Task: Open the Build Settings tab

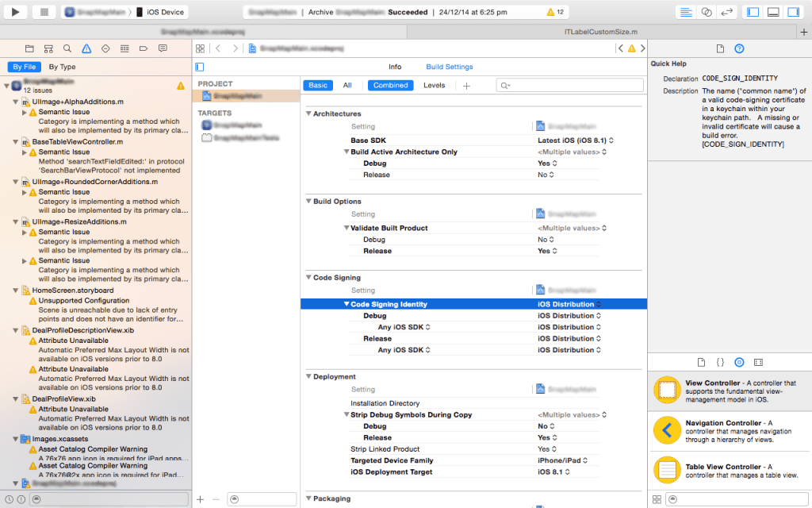Action: (x=450, y=67)
